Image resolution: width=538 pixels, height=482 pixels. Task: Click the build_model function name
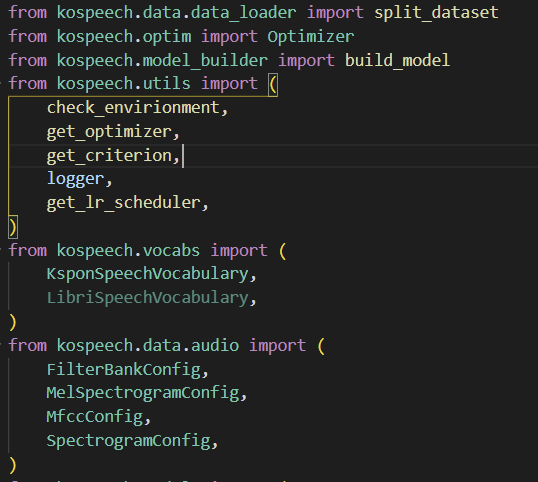(397, 60)
